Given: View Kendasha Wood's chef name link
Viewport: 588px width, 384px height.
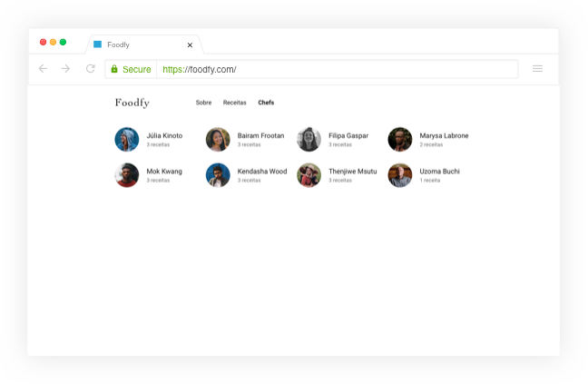Looking at the screenshot, I should pos(261,172).
